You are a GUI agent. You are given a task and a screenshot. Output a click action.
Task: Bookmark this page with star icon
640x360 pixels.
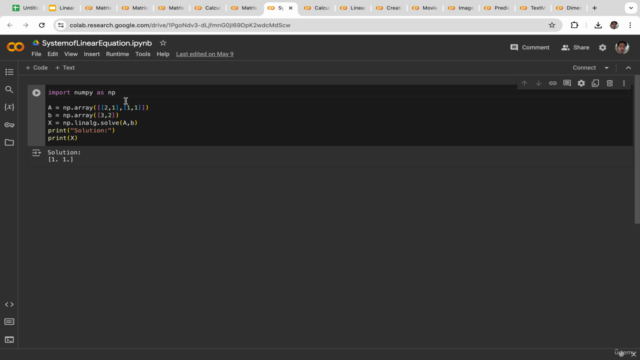click(552, 25)
